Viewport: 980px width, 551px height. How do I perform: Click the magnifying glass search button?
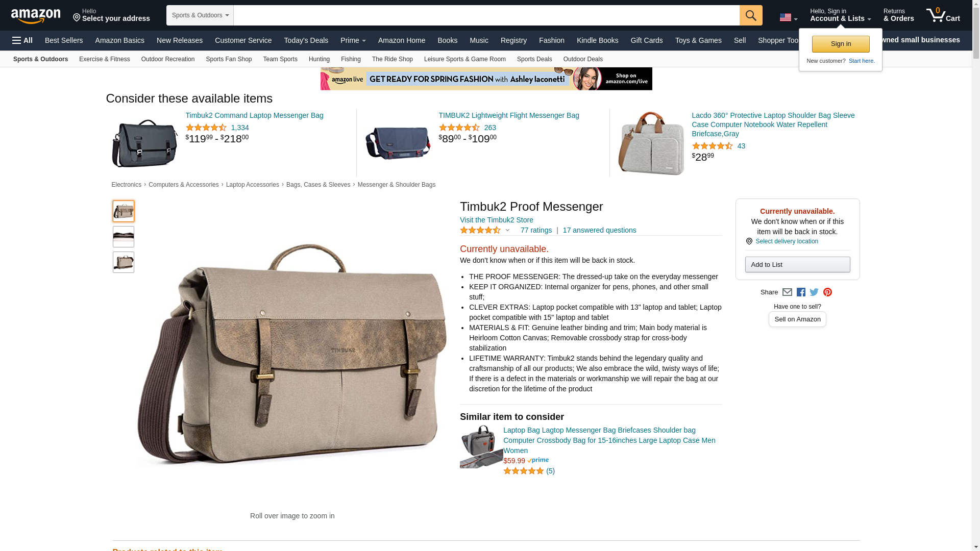tap(751, 15)
